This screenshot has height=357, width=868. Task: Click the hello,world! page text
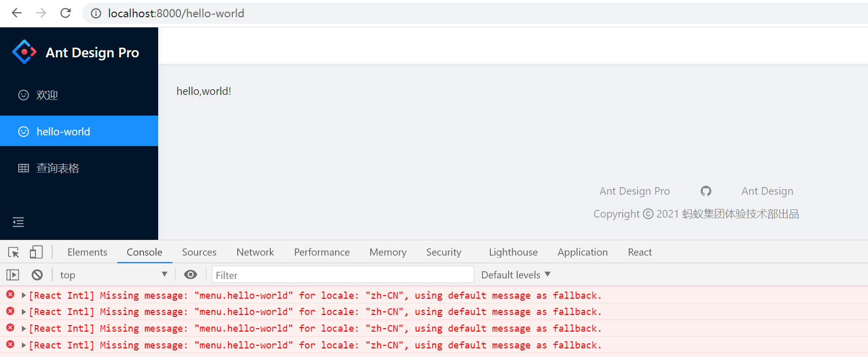[x=204, y=91]
